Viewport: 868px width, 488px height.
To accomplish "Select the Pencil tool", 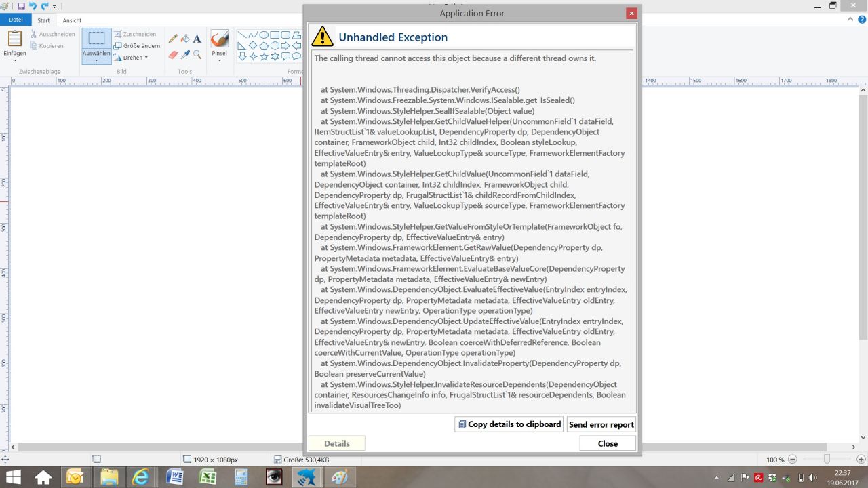I will coord(173,39).
